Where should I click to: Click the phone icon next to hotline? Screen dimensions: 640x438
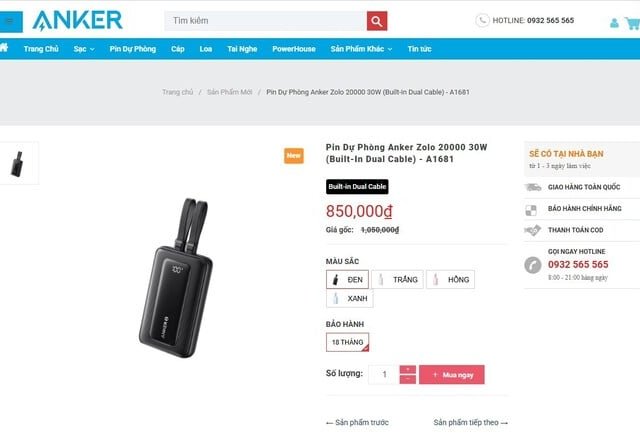(x=482, y=20)
